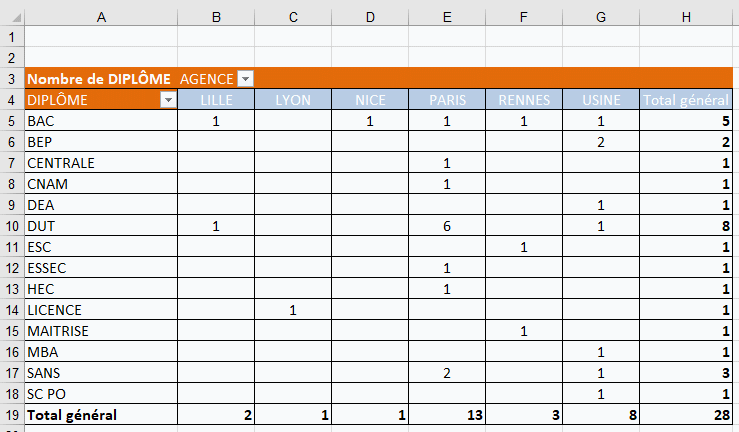Select the Nombre de DIPLÔME cell

(98, 79)
